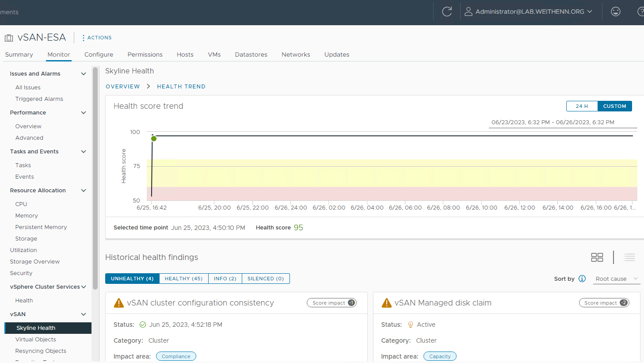
Task: Open the Updates tab
Action: point(337,54)
